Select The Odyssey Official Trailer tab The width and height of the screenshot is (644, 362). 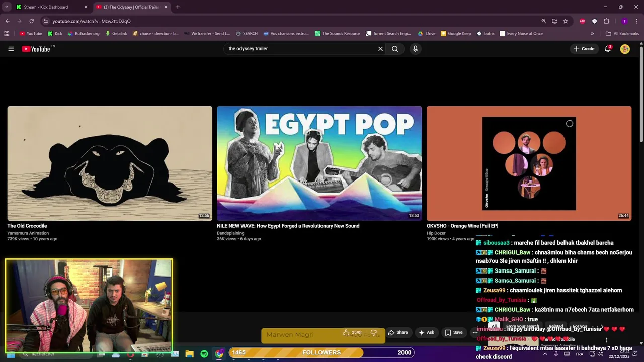tap(131, 7)
